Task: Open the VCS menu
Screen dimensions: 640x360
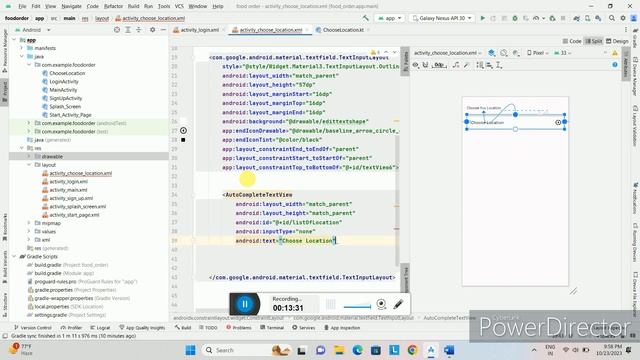Action: coord(179,7)
